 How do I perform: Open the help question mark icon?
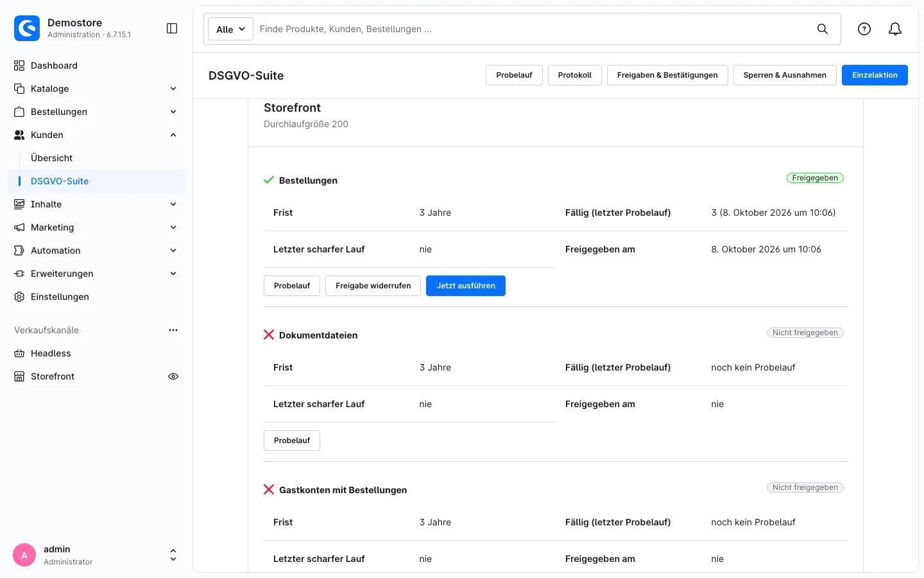pos(864,29)
